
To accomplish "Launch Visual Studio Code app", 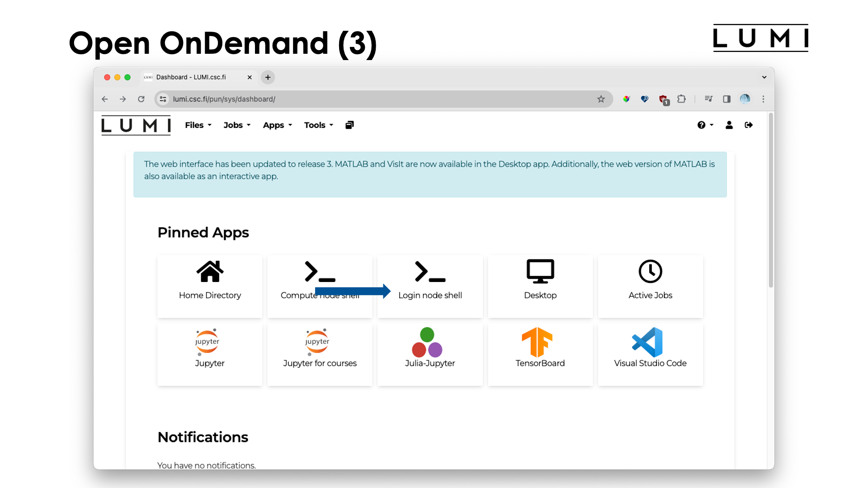I will pyautogui.click(x=650, y=354).
